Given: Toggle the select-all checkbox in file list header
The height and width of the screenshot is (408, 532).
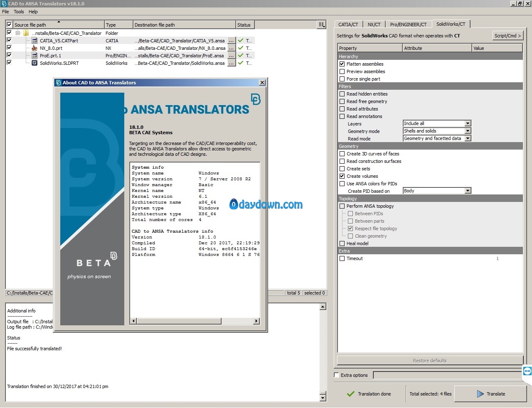Looking at the screenshot, I should [9, 25].
